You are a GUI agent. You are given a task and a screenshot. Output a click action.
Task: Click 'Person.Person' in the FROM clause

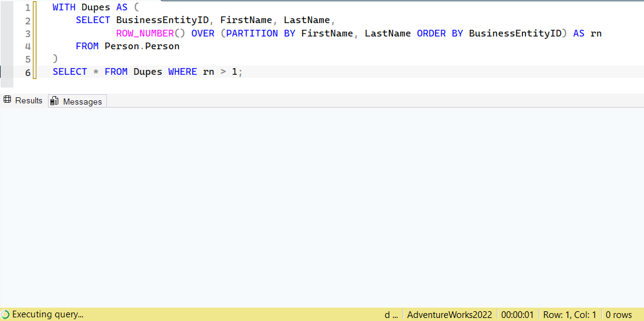(x=142, y=46)
